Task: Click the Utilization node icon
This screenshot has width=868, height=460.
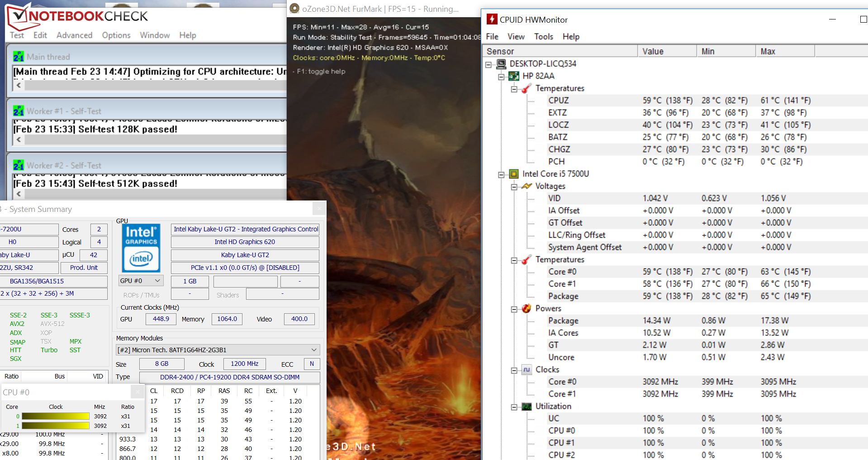Action: click(526, 407)
